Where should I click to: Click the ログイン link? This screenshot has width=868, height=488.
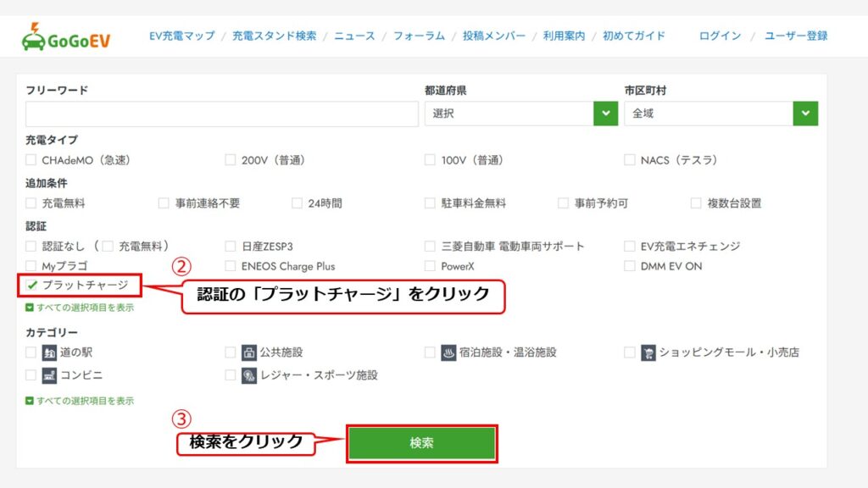point(720,36)
